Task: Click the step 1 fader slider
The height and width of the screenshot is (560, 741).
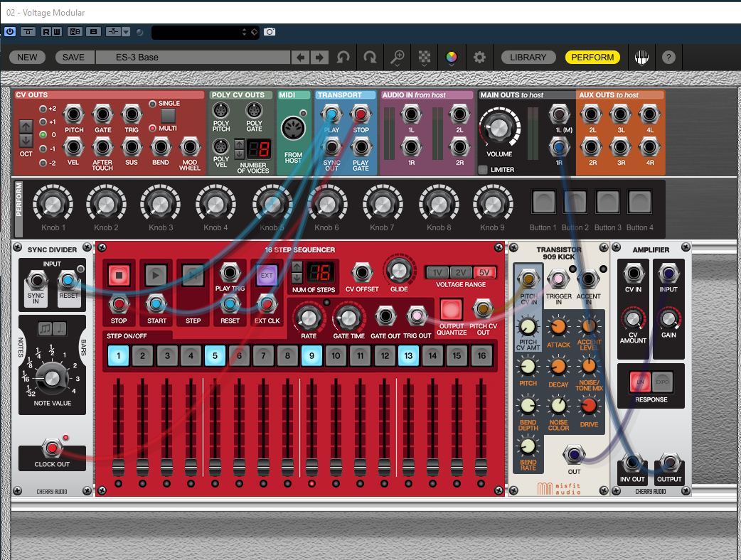Action: point(118,467)
